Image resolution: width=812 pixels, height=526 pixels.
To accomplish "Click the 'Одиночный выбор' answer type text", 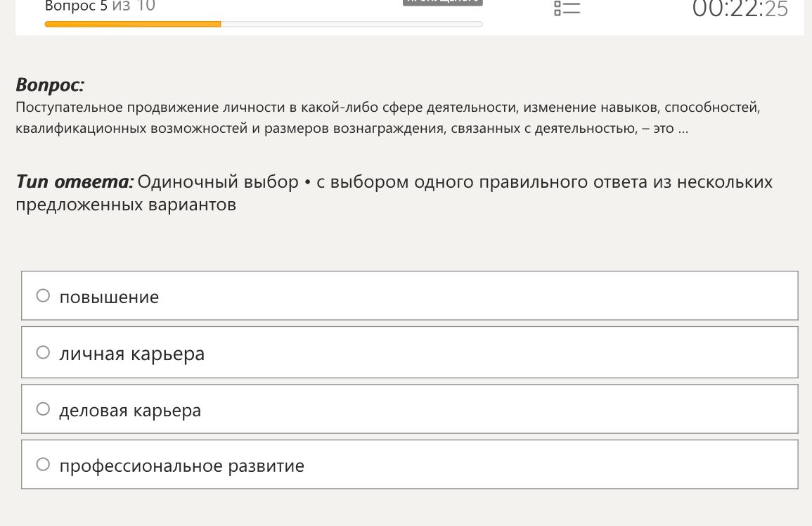I will pyautogui.click(x=218, y=182).
